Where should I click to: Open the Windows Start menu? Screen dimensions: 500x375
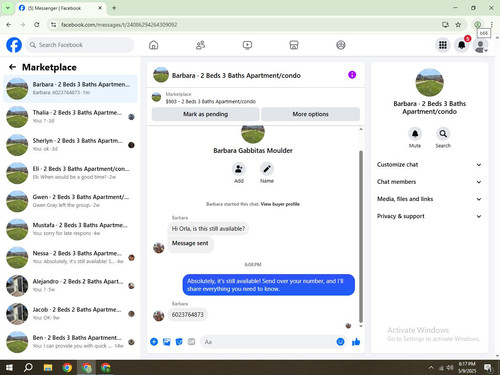click(9, 367)
